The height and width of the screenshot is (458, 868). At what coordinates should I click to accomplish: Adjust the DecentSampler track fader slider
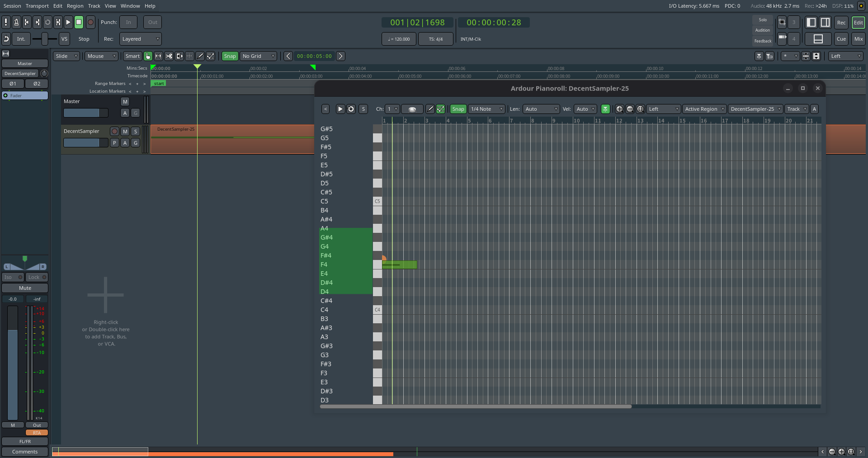click(86, 143)
